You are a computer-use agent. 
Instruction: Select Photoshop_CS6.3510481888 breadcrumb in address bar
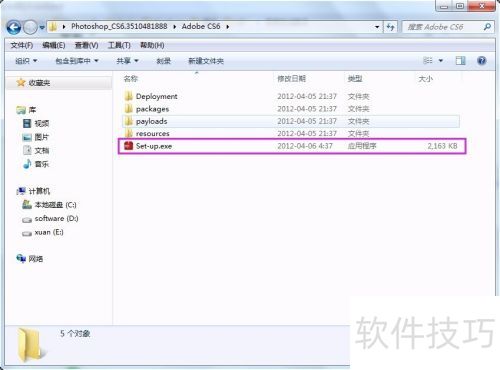119,26
